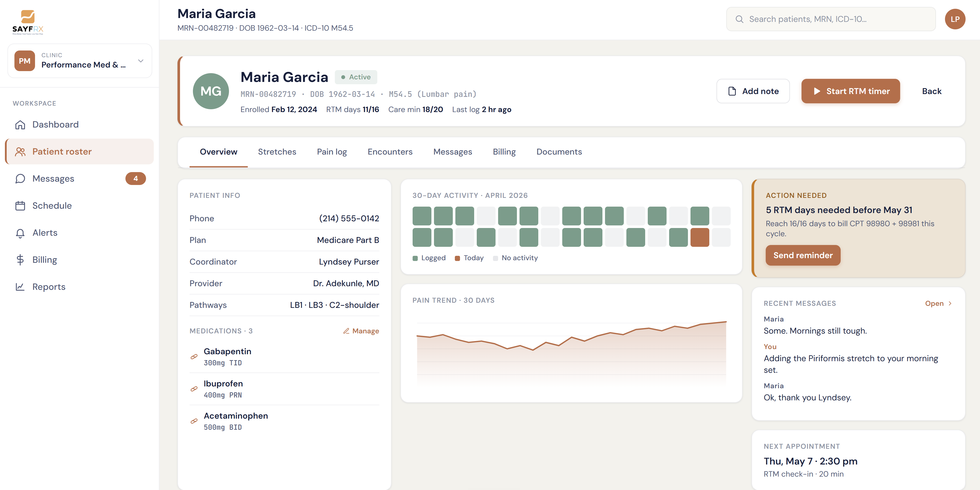Select the Overview tab
Screen dimensions: 980x490
tap(218, 152)
